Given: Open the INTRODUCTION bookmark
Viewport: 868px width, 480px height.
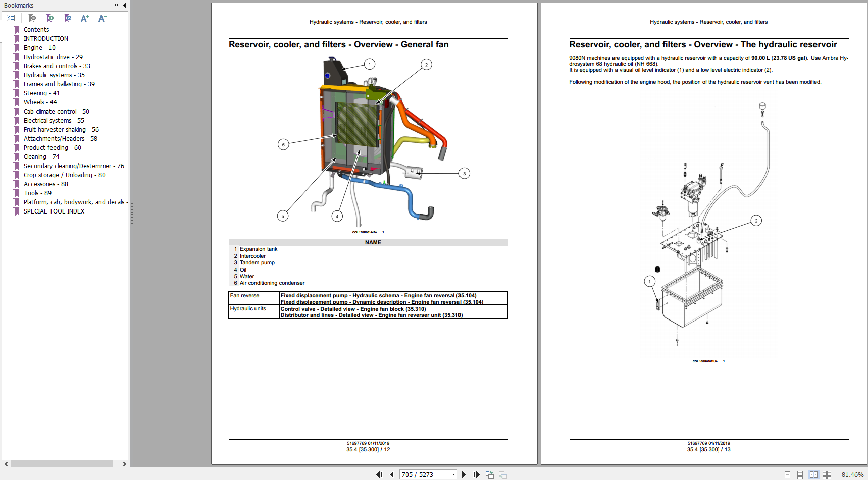Looking at the screenshot, I should [x=46, y=39].
